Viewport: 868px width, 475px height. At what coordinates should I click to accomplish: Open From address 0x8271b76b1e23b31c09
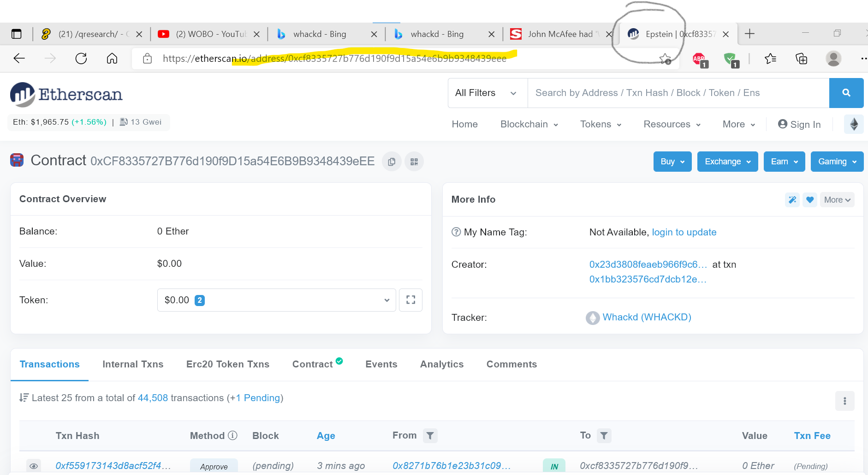452,466
